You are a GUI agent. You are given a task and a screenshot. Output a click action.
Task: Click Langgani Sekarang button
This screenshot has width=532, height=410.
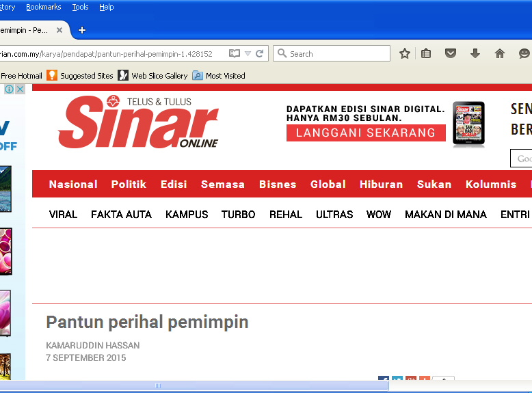coord(366,133)
